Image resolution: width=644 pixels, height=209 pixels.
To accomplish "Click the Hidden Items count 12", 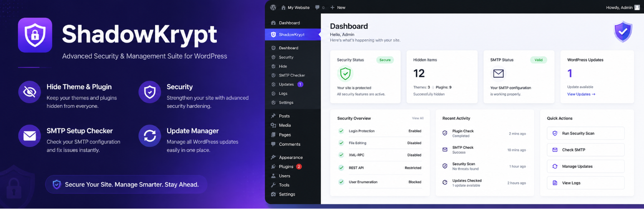I will tap(419, 74).
